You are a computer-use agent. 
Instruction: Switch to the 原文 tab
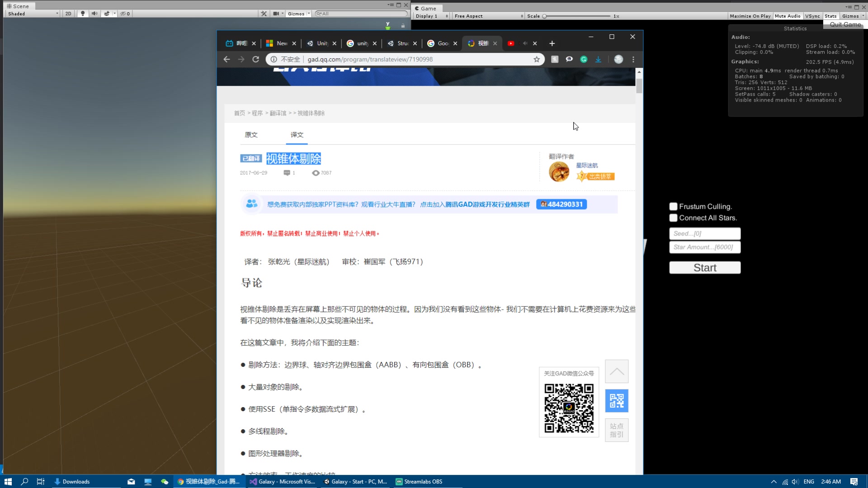pos(251,135)
